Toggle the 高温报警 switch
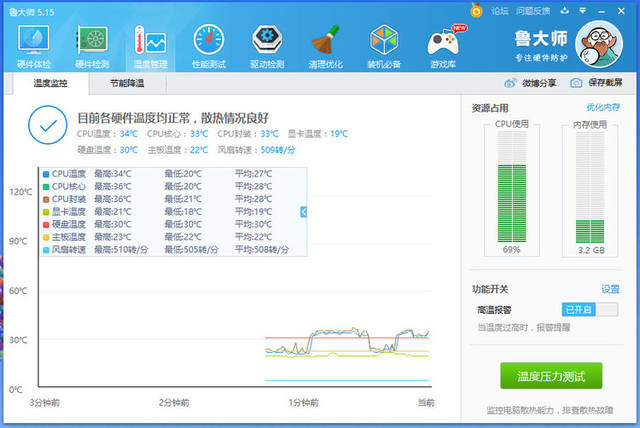 [589, 310]
